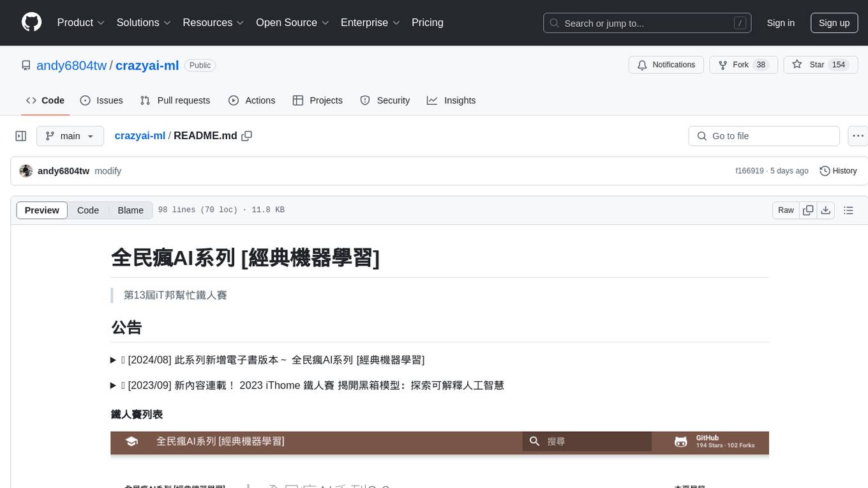868x488 pixels.
Task: Download the raw file icon
Action: tap(825, 210)
